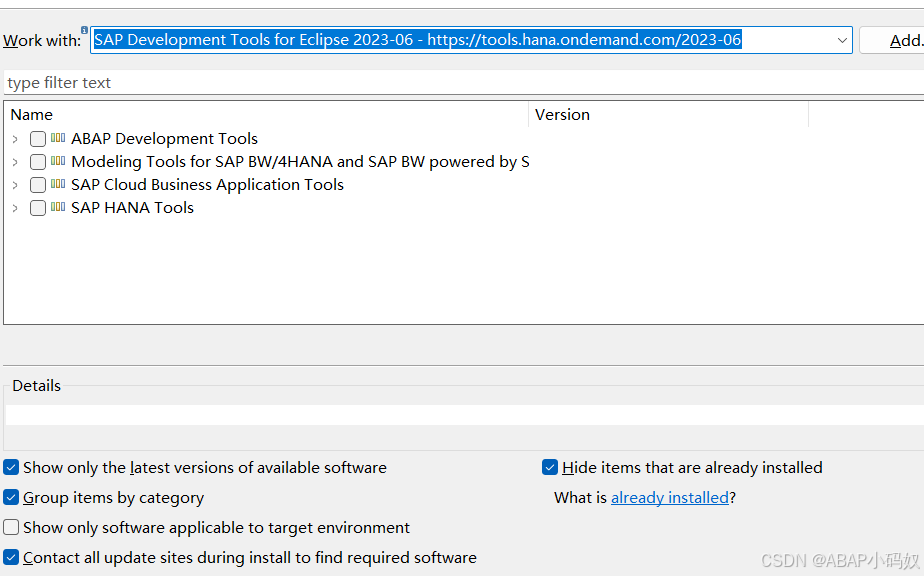Click the Add button next to Work with
Image resolution: width=924 pixels, height=576 pixels.
(x=892, y=40)
